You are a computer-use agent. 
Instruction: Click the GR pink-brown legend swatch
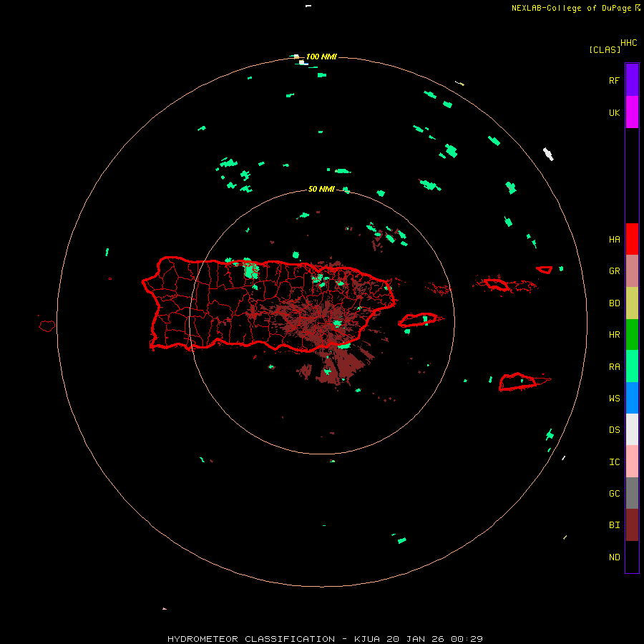click(632, 270)
